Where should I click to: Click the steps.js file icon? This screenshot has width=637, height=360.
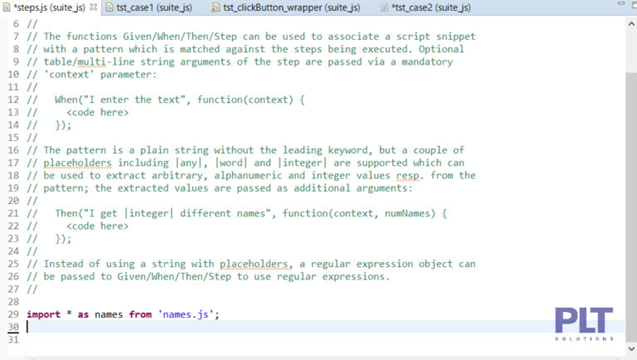point(6,7)
